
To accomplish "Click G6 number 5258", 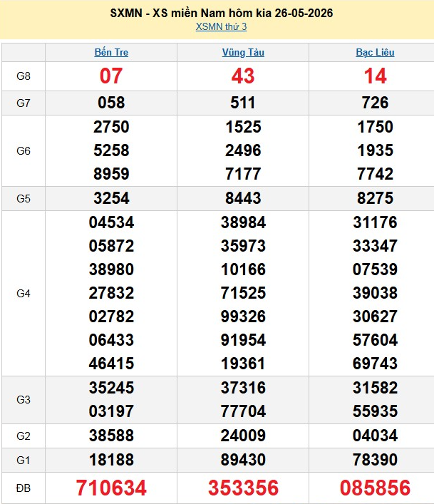I will (111, 150).
